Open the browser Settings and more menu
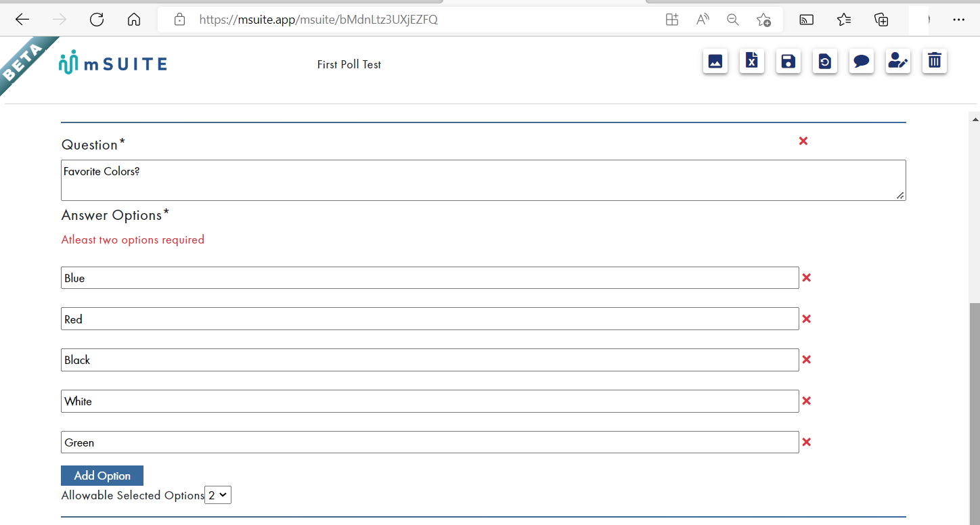Viewport: 980px width, 525px height. click(959, 20)
